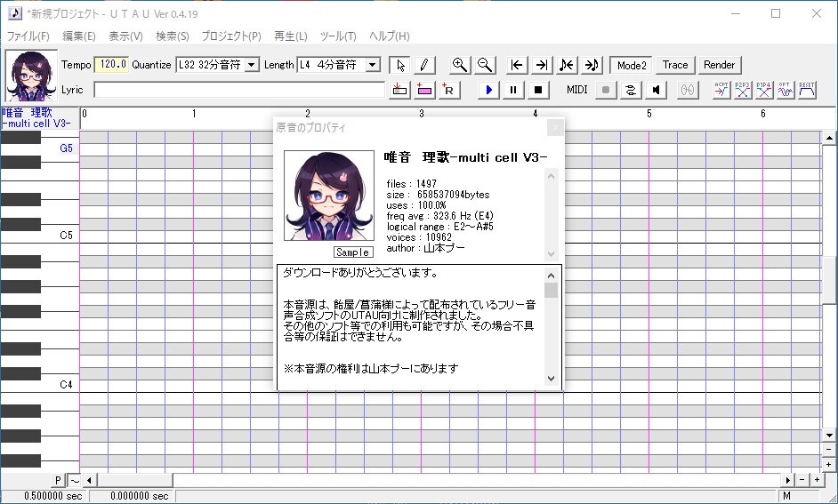Open the 編集(E) menu
This screenshot has width=838, height=504.
pyautogui.click(x=79, y=36)
